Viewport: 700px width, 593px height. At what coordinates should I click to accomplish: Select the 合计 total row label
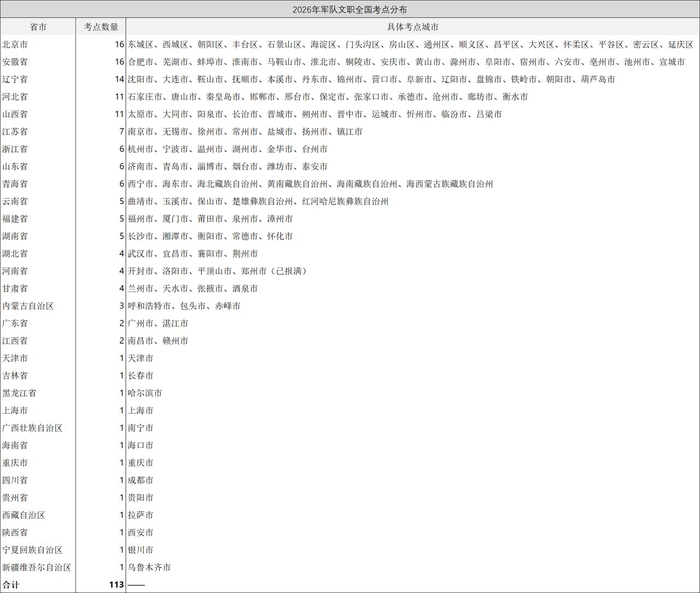click(x=11, y=585)
